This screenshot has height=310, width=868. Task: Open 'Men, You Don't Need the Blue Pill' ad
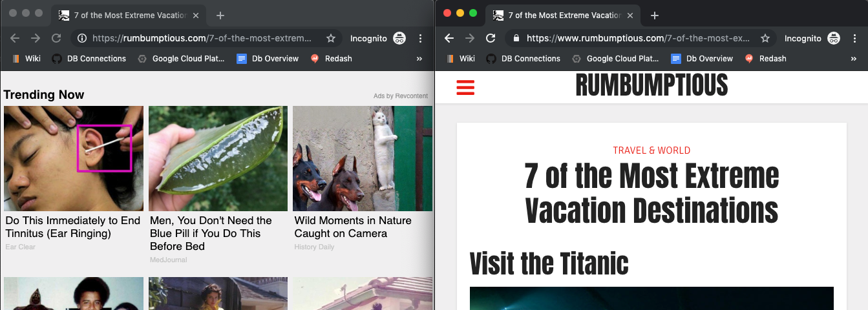pyautogui.click(x=211, y=233)
